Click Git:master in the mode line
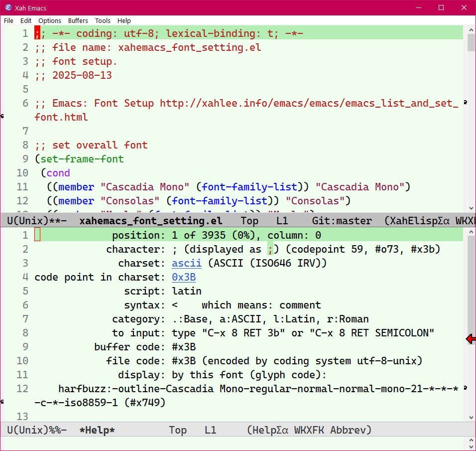The height and width of the screenshot is (451, 476). (x=342, y=220)
